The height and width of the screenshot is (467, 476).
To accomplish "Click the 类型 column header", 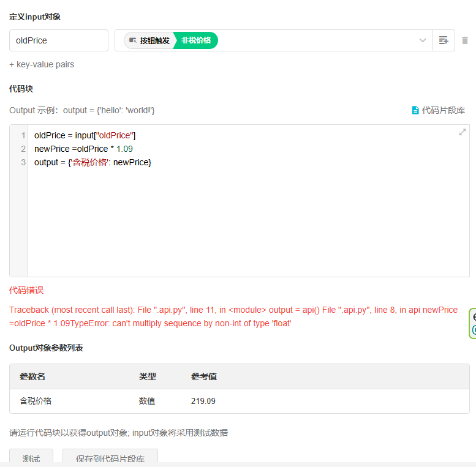I will point(147,376).
